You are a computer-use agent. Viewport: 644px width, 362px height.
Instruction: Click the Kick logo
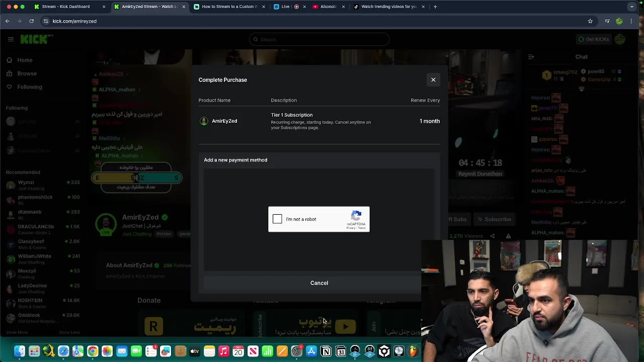point(36,39)
